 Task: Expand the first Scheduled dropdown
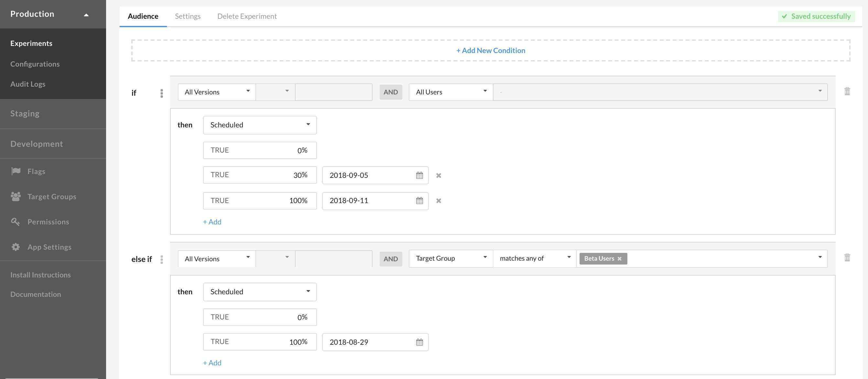(x=259, y=125)
